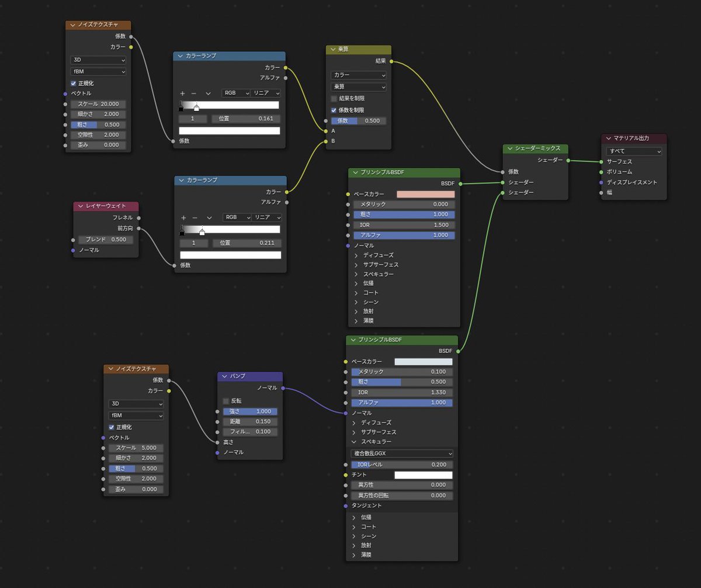Viewport: 701px width, 588px height.
Task: Click A input socket on 乗算 node
Action: pyautogui.click(x=326, y=131)
